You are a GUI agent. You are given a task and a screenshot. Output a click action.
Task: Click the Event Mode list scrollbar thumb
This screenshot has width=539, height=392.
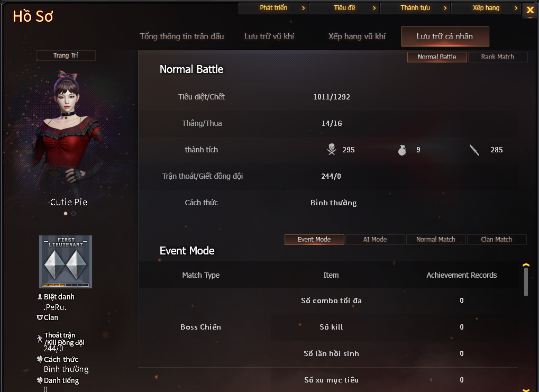526,281
